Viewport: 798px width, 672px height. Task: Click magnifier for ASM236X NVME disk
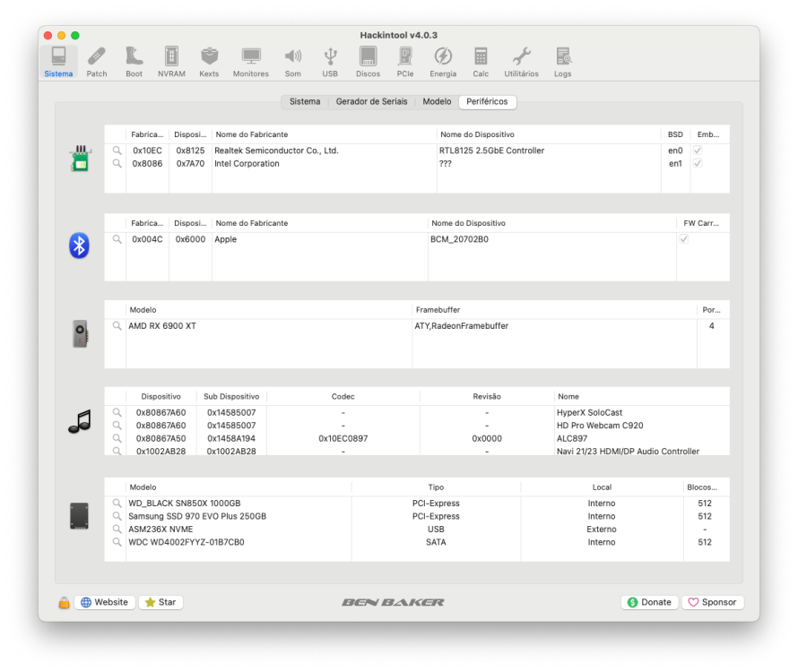click(x=117, y=529)
